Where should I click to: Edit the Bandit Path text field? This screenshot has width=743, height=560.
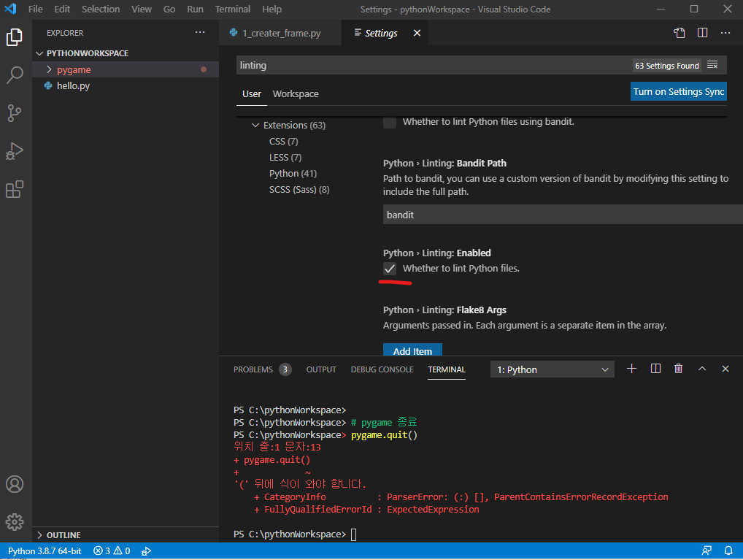point(563,215)
